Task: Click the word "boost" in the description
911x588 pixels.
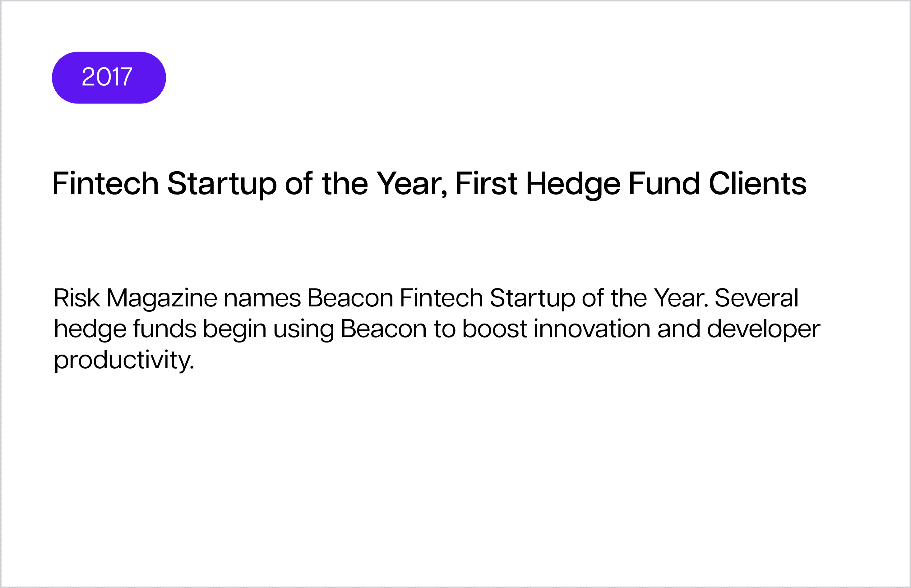Action: click(495, 329)
